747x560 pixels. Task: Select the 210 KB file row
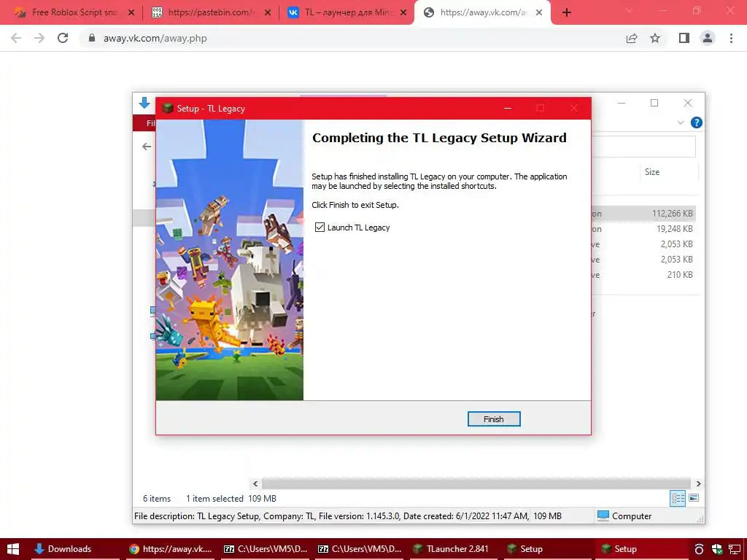tap(643, 274)
